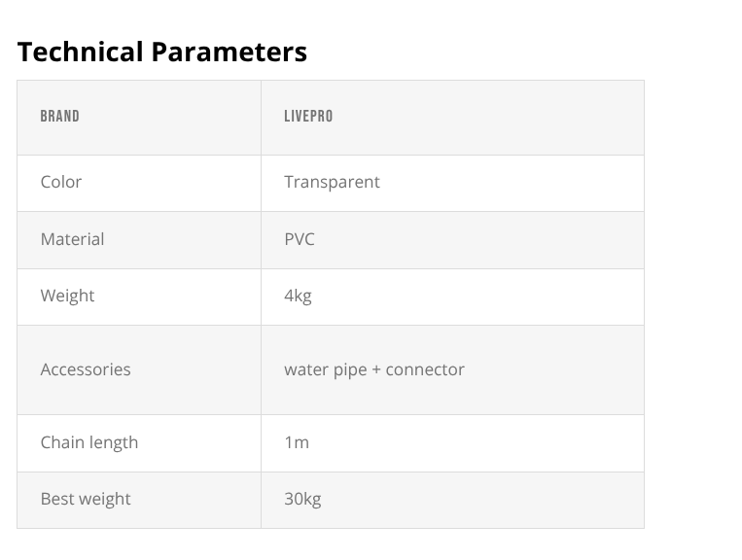Click the plus sign in Accessories value
This screenshot has height=560, width=742.
click(x=376, y=369)
